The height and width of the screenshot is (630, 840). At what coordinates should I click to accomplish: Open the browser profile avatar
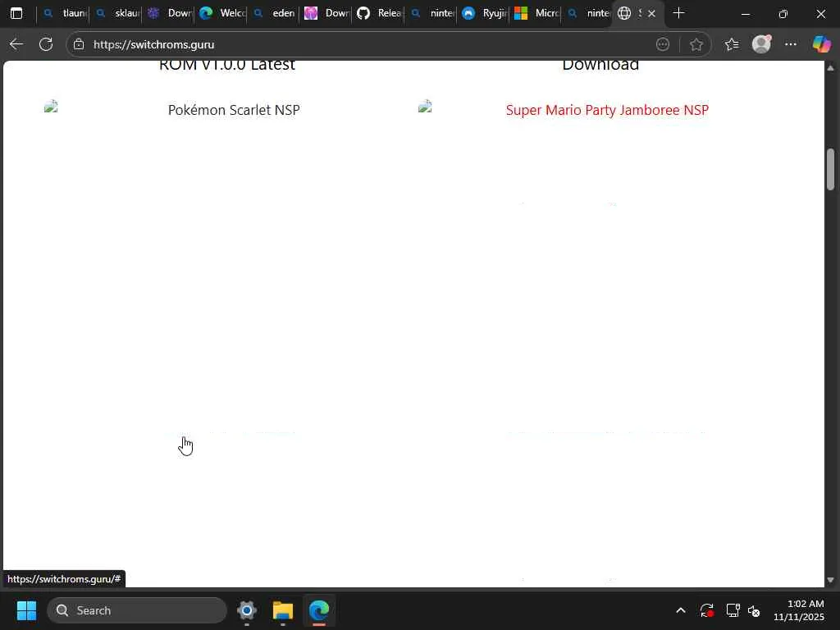761,44
